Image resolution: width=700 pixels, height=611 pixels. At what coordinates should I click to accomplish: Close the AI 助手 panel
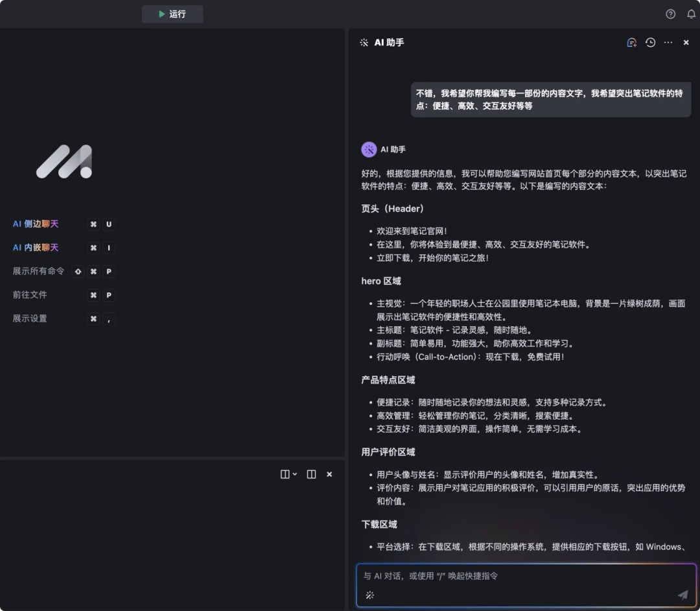coord(686,42)
